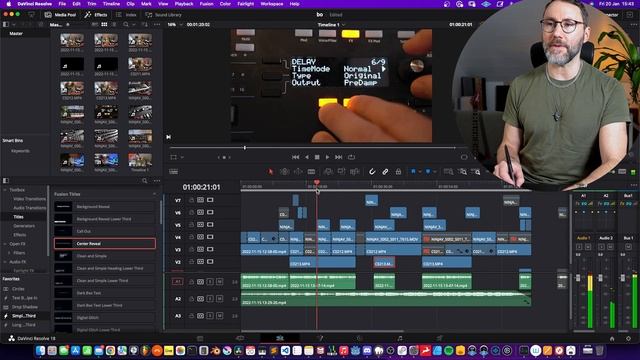The height and width of the screenshot is (360, 640).
Task: Toggle the position lock padlock icon
Action: tap(398, 172)
